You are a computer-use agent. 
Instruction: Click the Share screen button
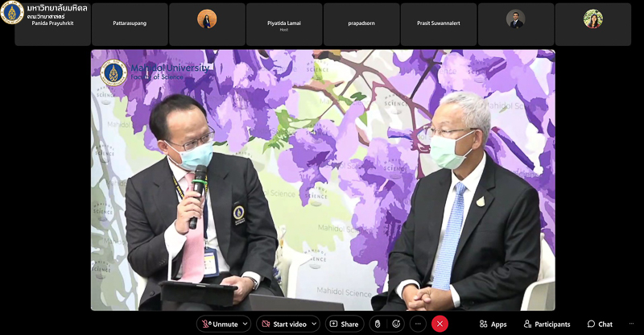click(344, 324)
